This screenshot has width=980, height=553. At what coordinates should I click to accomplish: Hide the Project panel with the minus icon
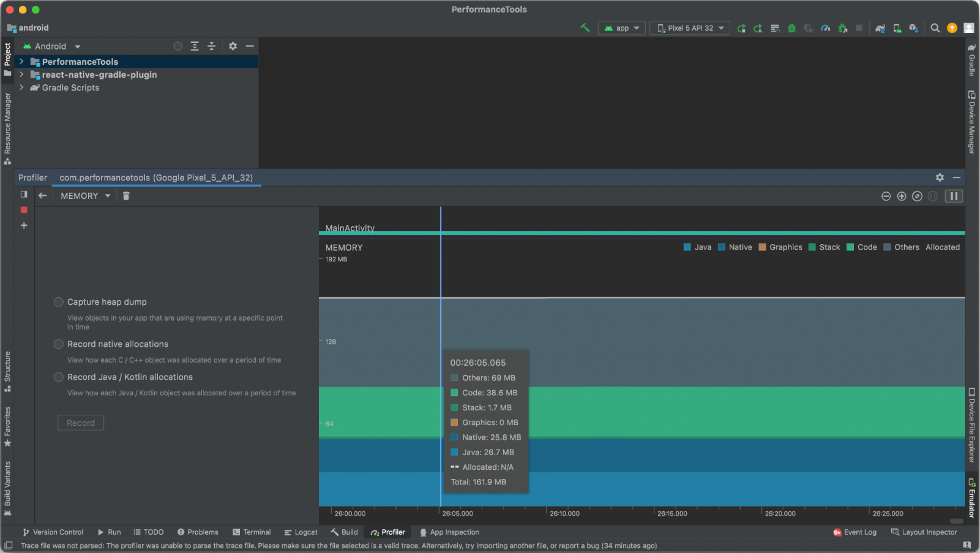tap(250, 46)
